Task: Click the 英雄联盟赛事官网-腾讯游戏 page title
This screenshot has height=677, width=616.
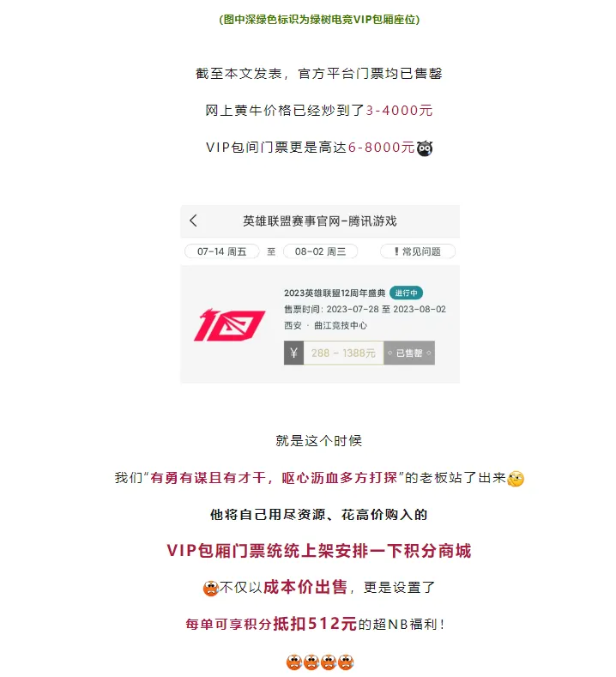Action: [x=319, y=221]
